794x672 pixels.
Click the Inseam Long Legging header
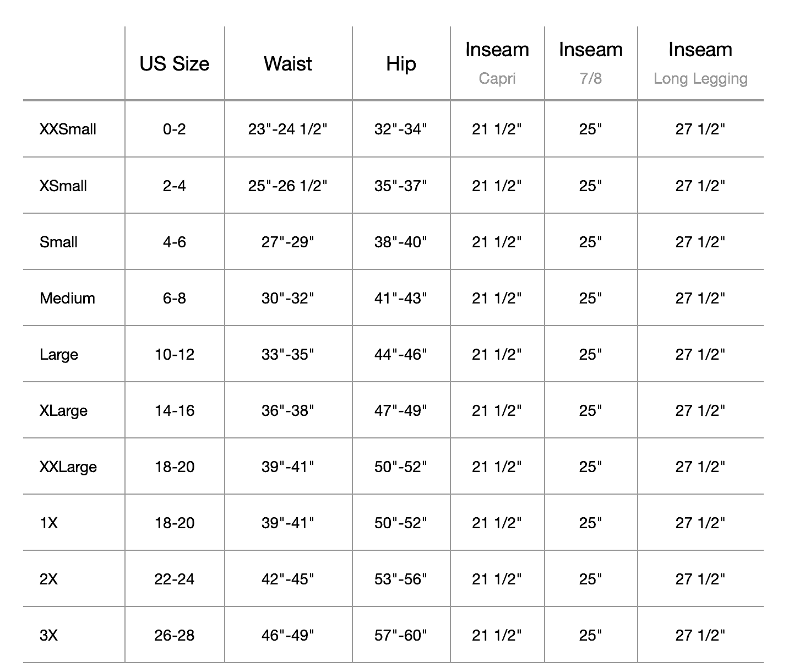(x=700, y=63)
